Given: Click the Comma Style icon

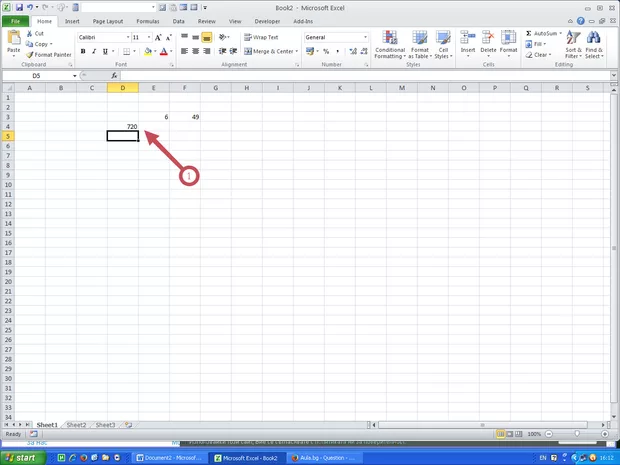Looking at the screenshot, I should (337, 51).
